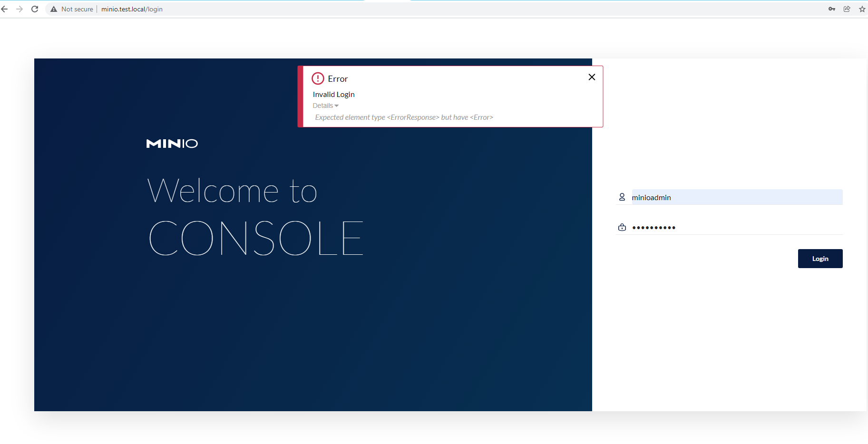Click the password lock icon
This screenshot has width=868, height=444.
coord(622,227)
